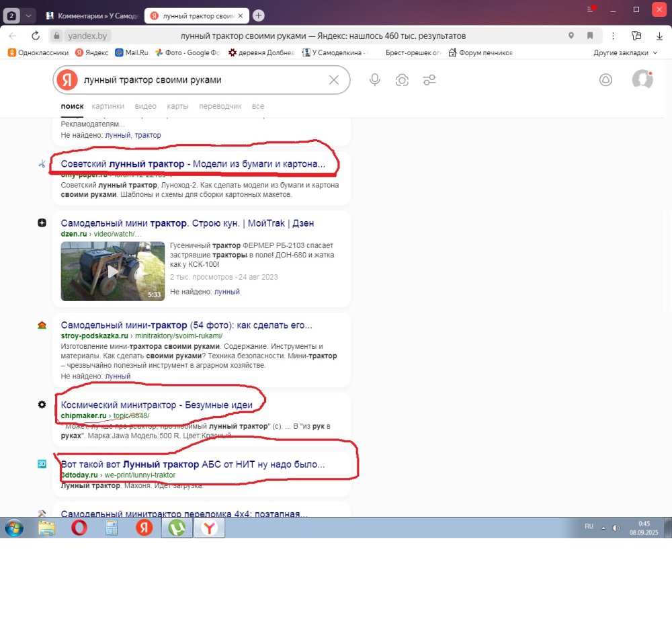The image size is (672, 642).
Task: Open the Форум печников bookmark
Action: pos(480,52)
